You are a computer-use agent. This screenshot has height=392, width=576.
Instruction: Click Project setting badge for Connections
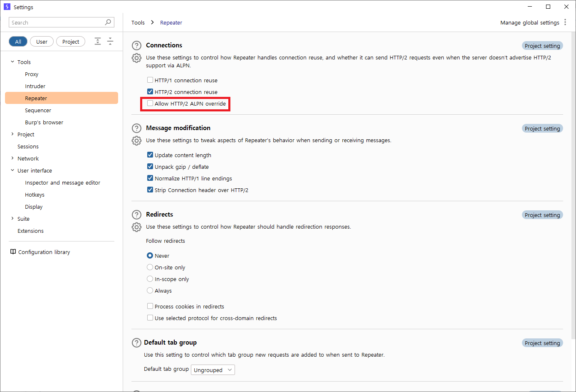(542, 46)
